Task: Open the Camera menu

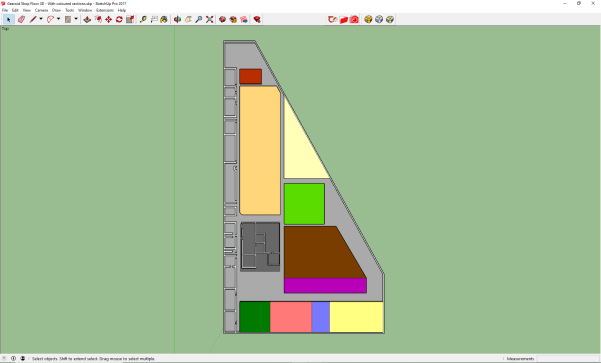Action: pyautogui.click(x=41, y=10)
